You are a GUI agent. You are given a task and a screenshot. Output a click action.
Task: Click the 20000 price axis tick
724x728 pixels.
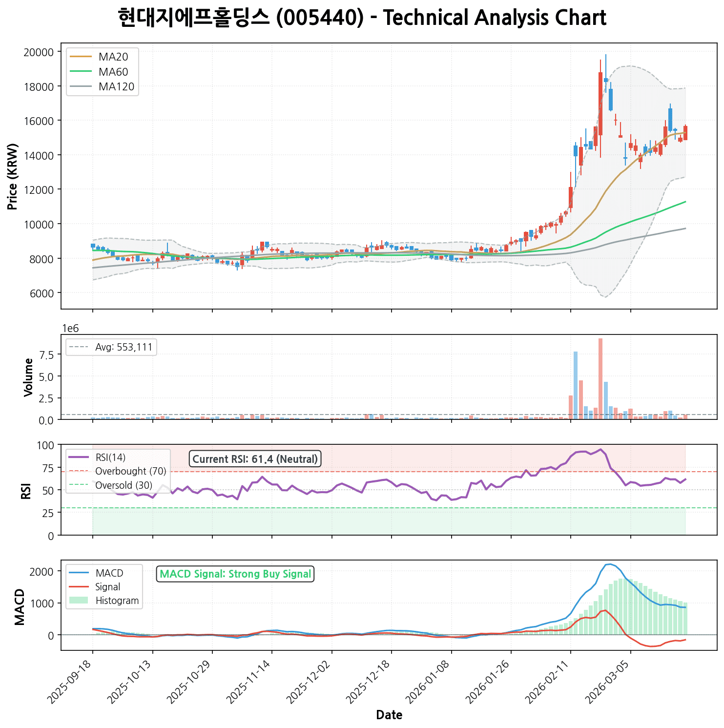point(38,52)
